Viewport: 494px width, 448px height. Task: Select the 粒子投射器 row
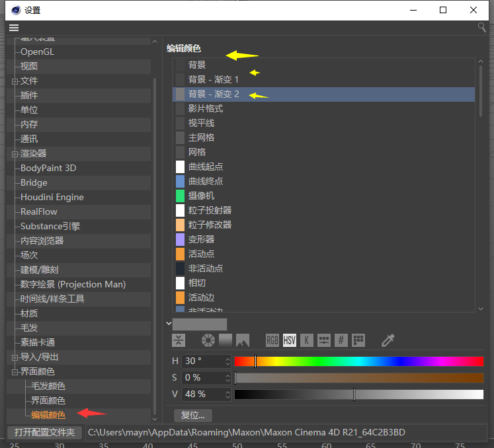tap(323, 210)
